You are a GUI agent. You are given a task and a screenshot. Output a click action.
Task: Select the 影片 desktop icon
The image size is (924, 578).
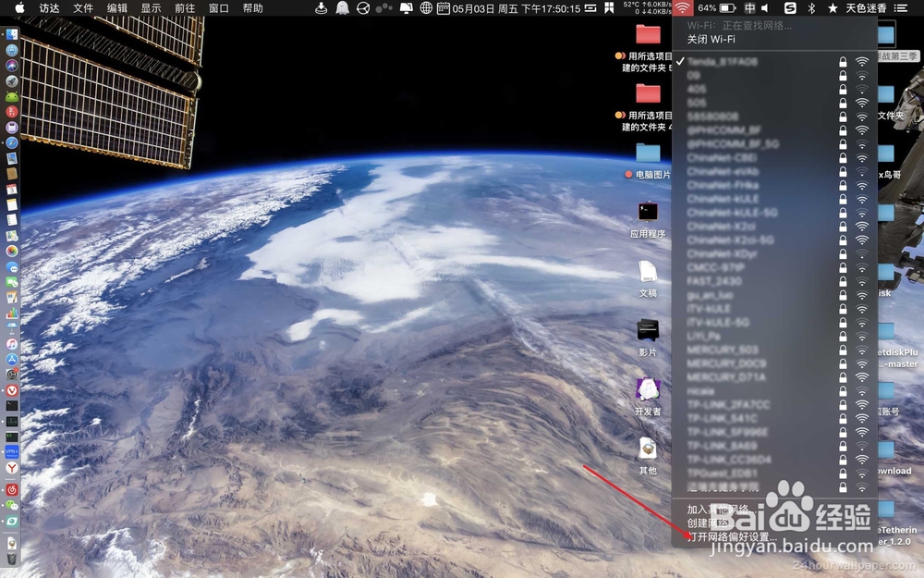pyautogui.click(x=648, y=330)
